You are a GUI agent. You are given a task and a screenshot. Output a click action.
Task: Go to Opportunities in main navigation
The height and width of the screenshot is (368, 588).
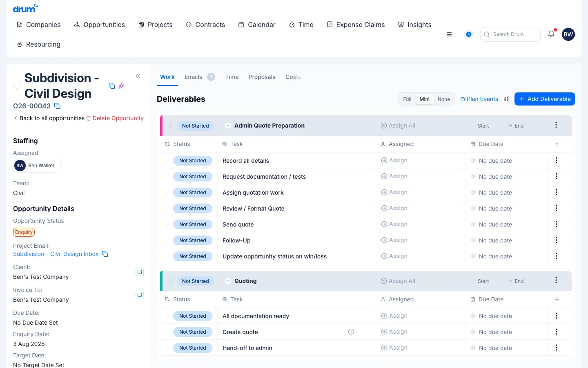100,25
